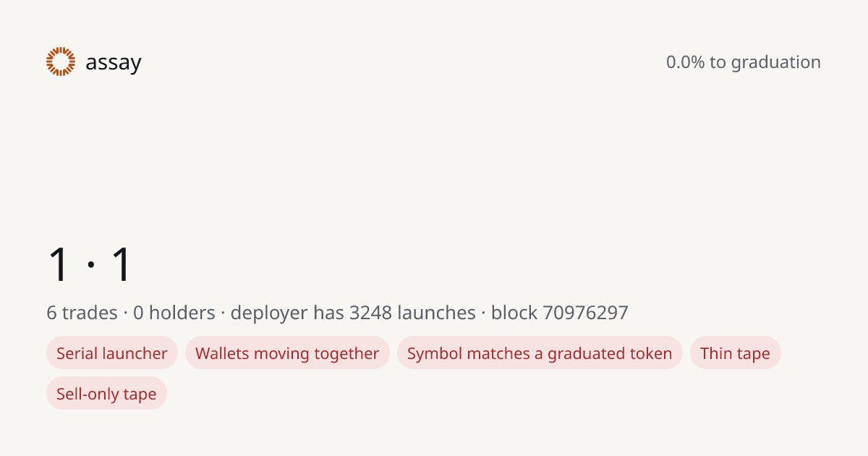Select the "0.0%" graduation percentage value

685,62
